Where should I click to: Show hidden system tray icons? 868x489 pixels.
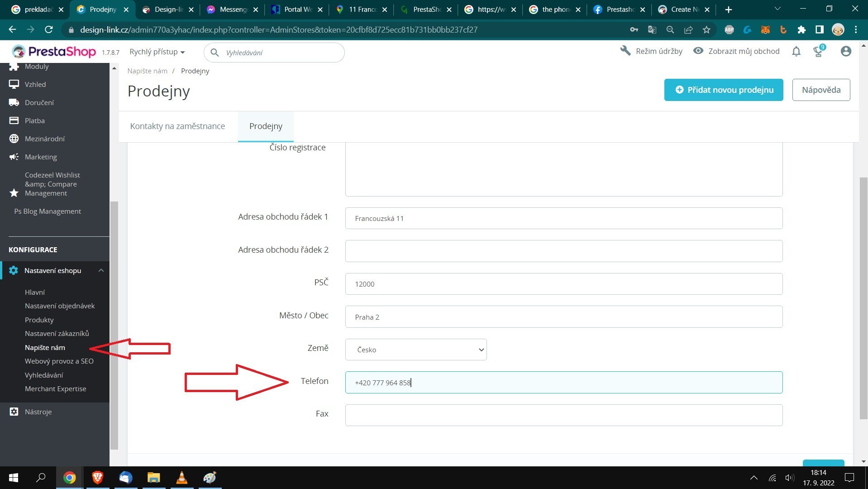coord(754,477)
